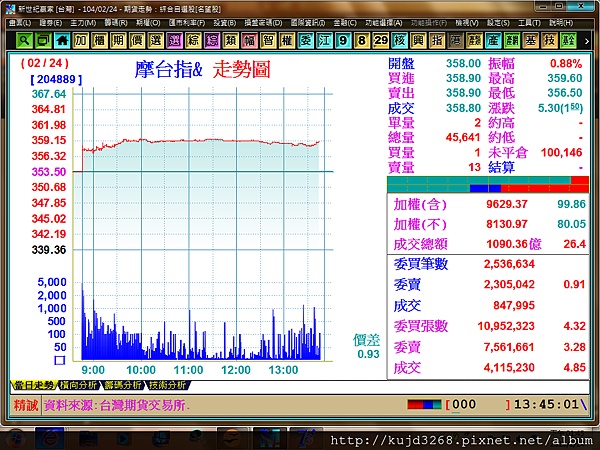
Task: Click the 委買張數 value 10,952,323
Action: pos(506,326)
